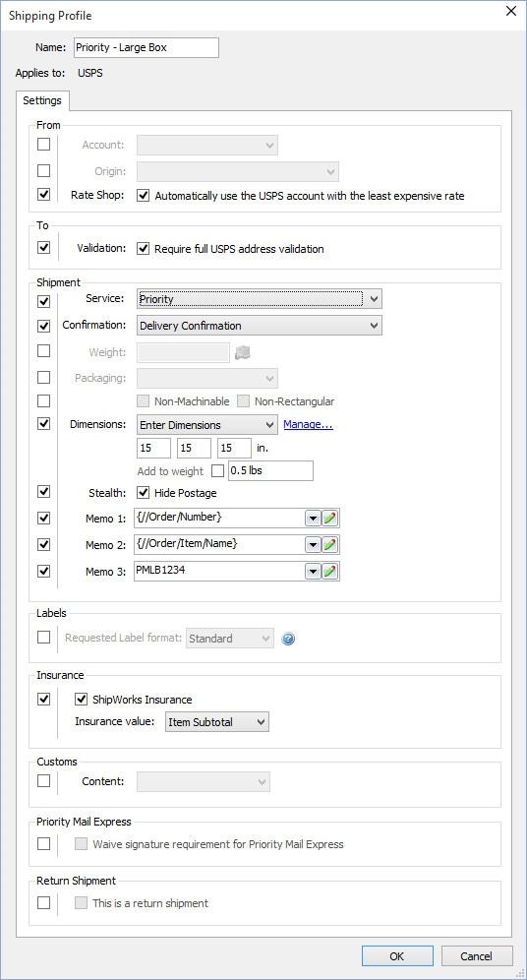Toggle the ShipWorks Insurance checkbox
This screenshot has height=980, width=527.
pos(81,699)
